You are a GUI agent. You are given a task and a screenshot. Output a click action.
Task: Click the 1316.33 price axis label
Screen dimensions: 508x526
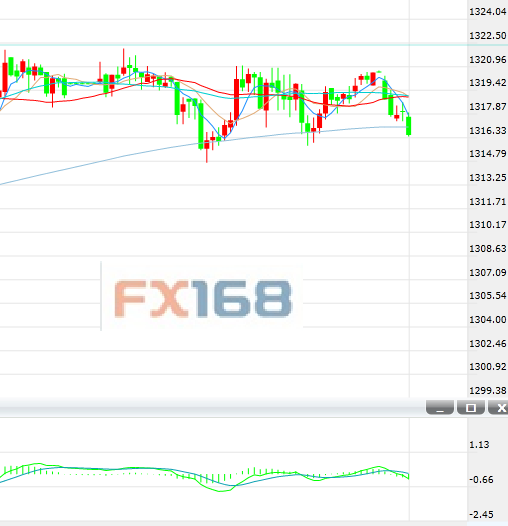click(488, 130)
